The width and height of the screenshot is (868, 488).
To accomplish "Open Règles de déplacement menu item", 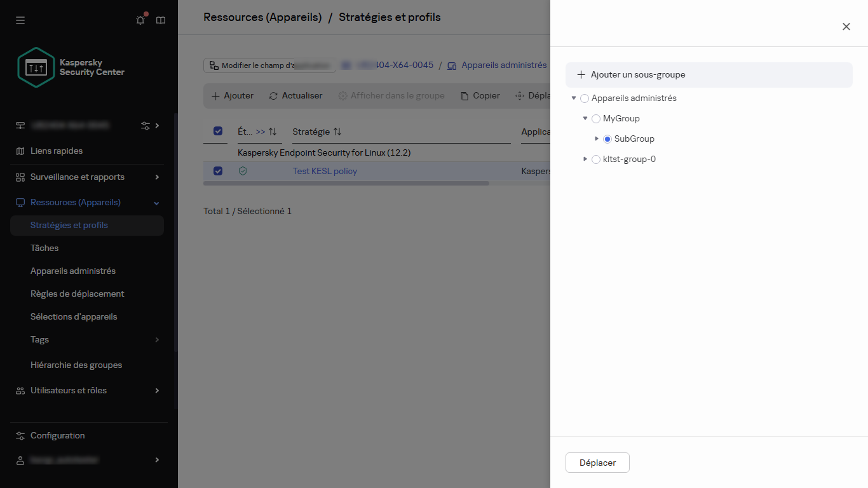I will [x=78, y=294].
